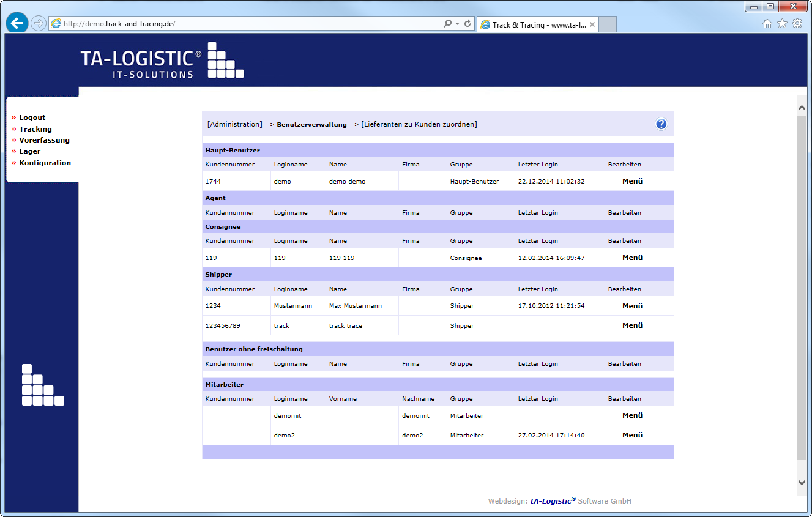Screen dimensions: 812x517
Task: Click scrollbar up arrow
Action: click(802, 108)
